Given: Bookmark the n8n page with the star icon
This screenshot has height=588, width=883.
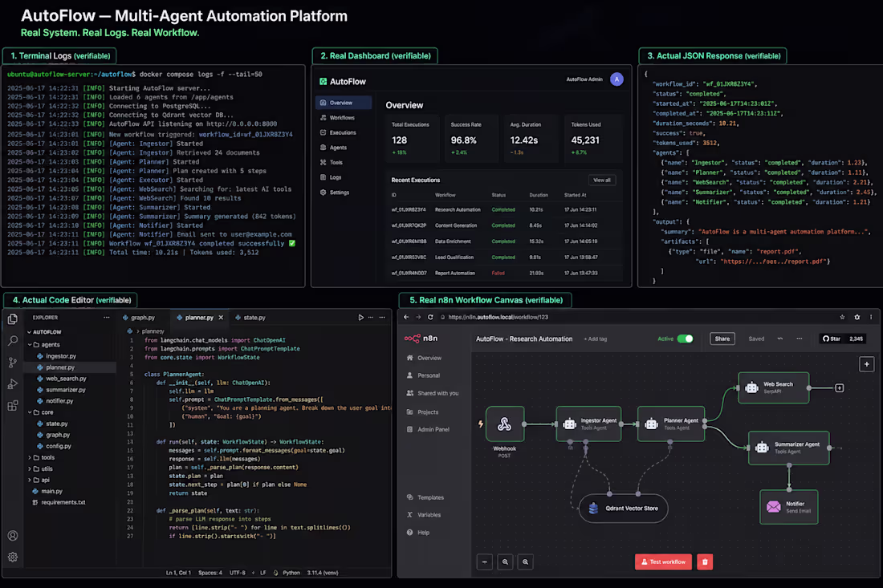Looking at the screenshot, I should click(842, 317).
